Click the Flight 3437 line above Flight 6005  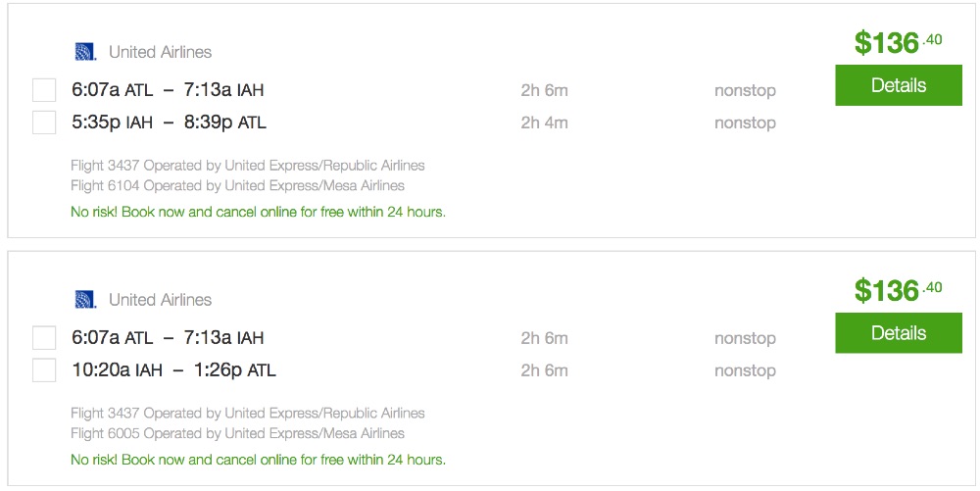(x=248, y=414)
